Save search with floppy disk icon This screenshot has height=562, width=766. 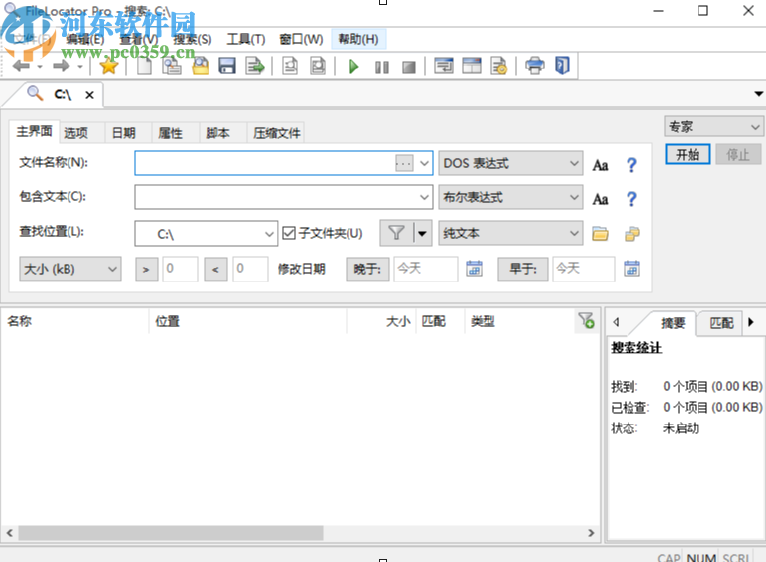pyautogui.click(x=227, y=65)
